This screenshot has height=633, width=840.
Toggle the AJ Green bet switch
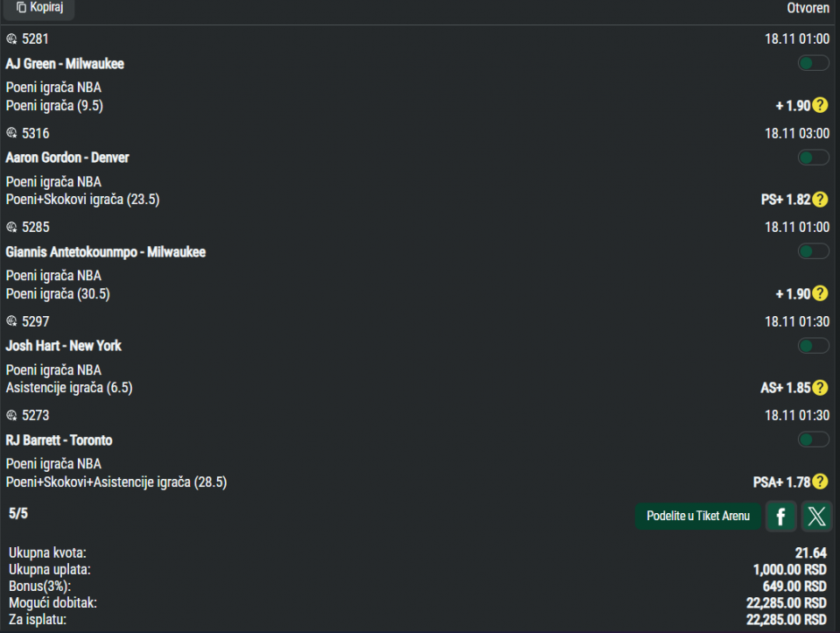(813, 63)
